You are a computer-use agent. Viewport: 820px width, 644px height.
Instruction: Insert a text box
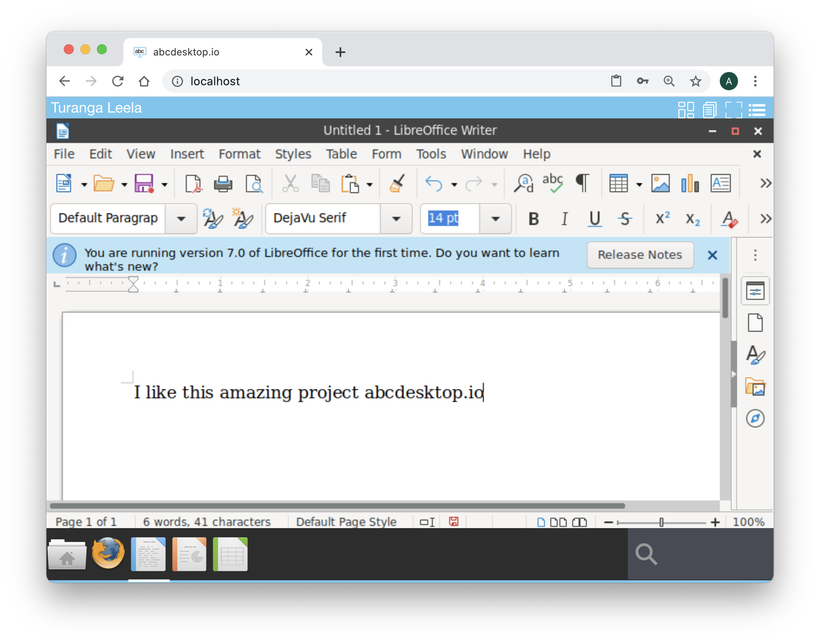click(x=721, y=183)
